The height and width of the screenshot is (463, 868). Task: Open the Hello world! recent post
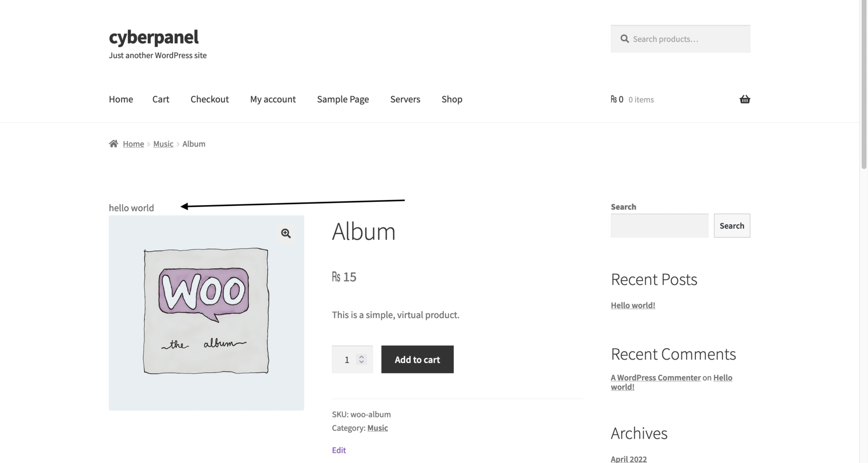632,305
